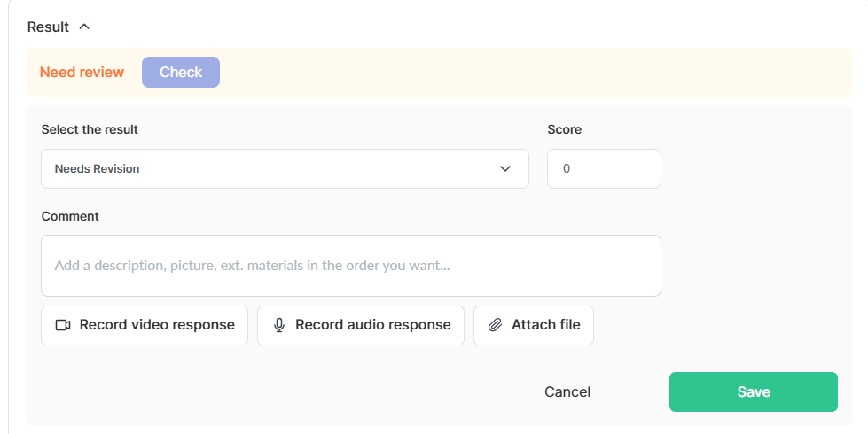Click the Result section heading
The width and height of the screenshot is (868, 434).
(x=48, y=27)
